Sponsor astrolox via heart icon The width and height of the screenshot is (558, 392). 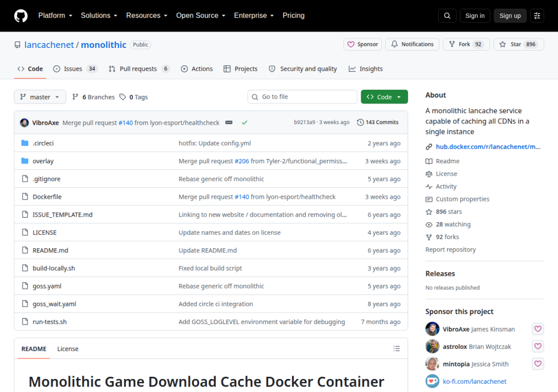coord(538,346)
